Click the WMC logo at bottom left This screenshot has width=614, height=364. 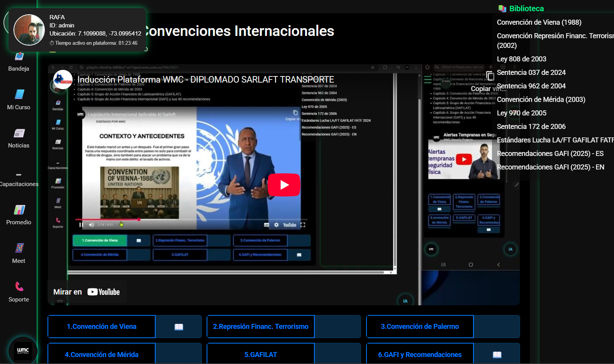23,350
